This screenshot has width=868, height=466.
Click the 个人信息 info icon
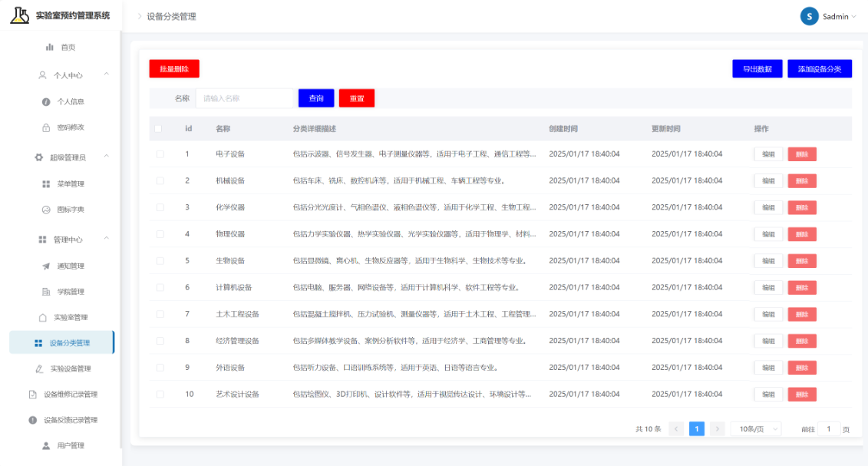point(47,102)
